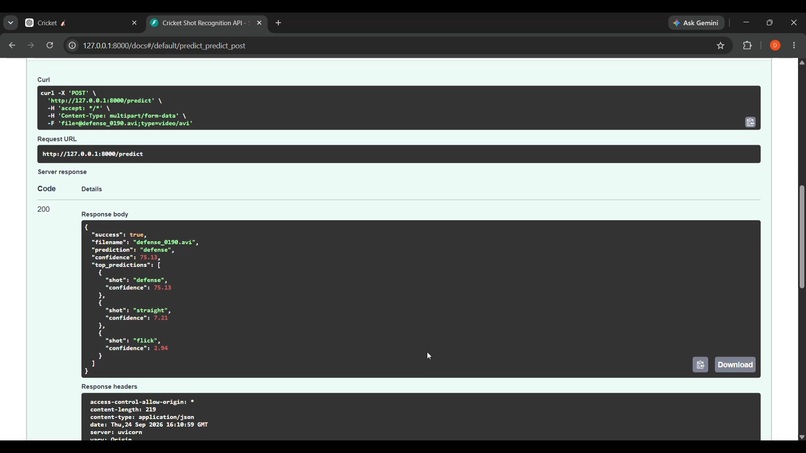Select the "filename" line in response body
This screenshot has height=453, width=806.
[145, 242]
